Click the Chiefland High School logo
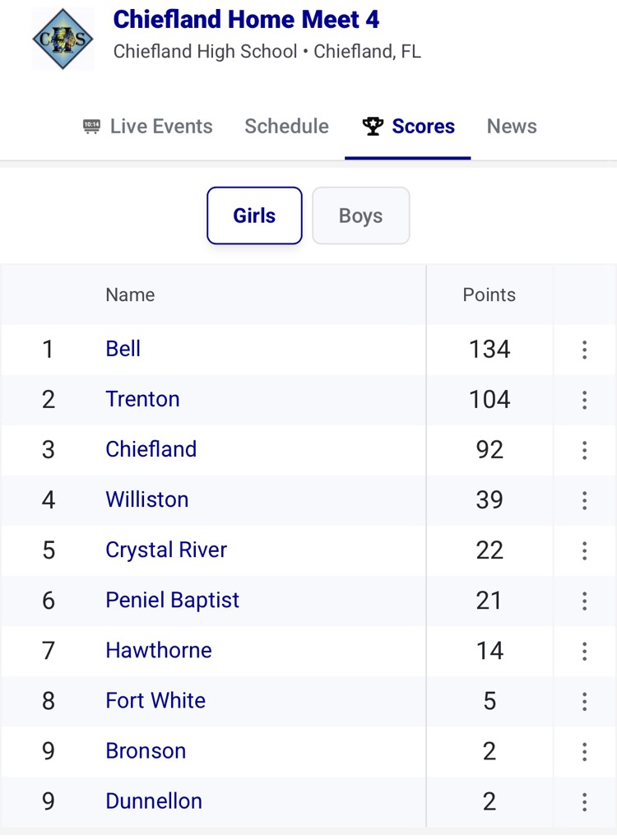 coord(63,38)
